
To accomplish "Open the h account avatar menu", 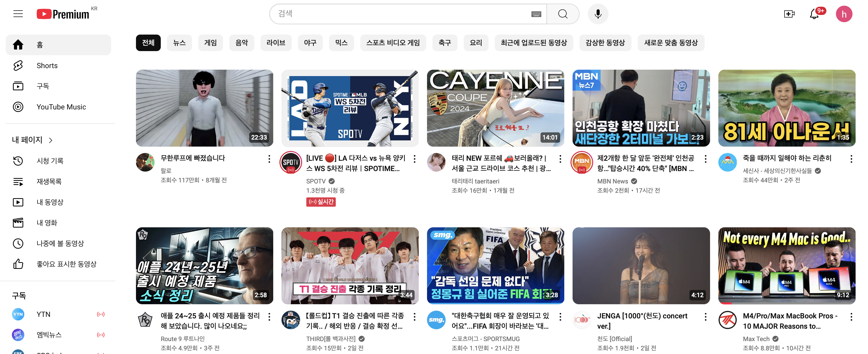I will pos(843,14).
